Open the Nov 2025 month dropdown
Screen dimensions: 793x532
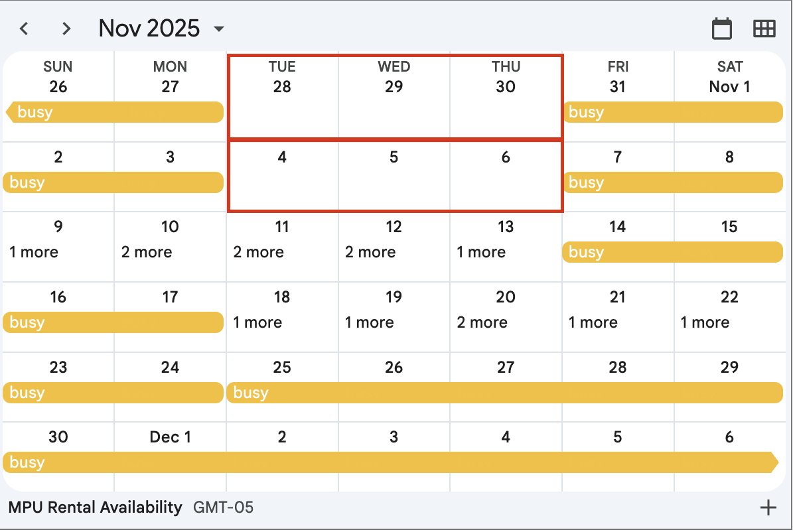[x=219, y=29]
